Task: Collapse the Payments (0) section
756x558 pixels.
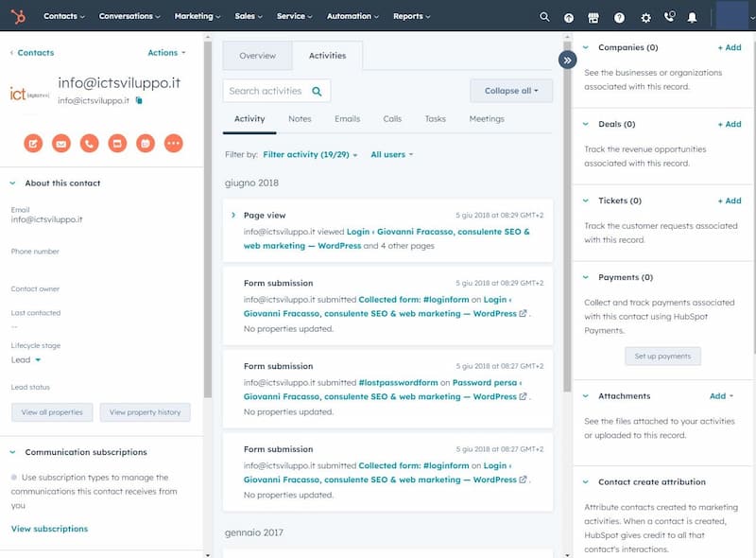Action: tap(585, 277)
